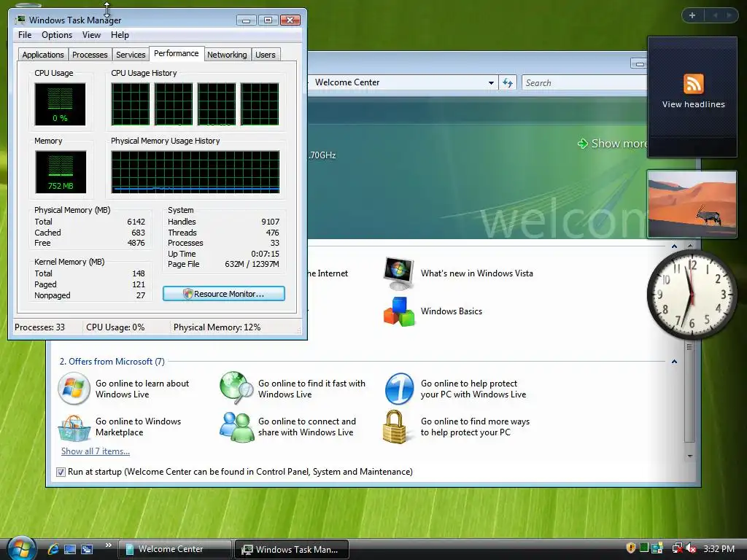Switch to Welcome Center taskbar button
Image resolution: width=747 pixels, height=560 pixels.
pos(174,549)
